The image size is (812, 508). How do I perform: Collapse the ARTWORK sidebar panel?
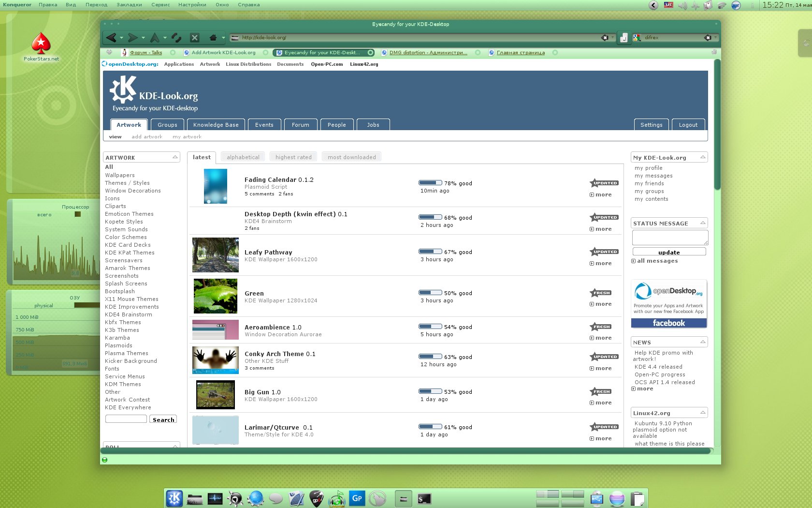175,157
